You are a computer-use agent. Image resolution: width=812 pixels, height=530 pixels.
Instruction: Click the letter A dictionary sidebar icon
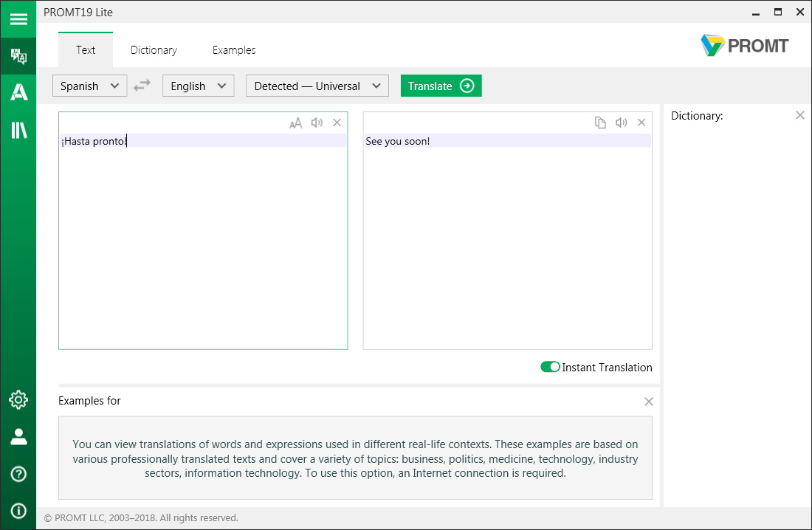[18, 92]
